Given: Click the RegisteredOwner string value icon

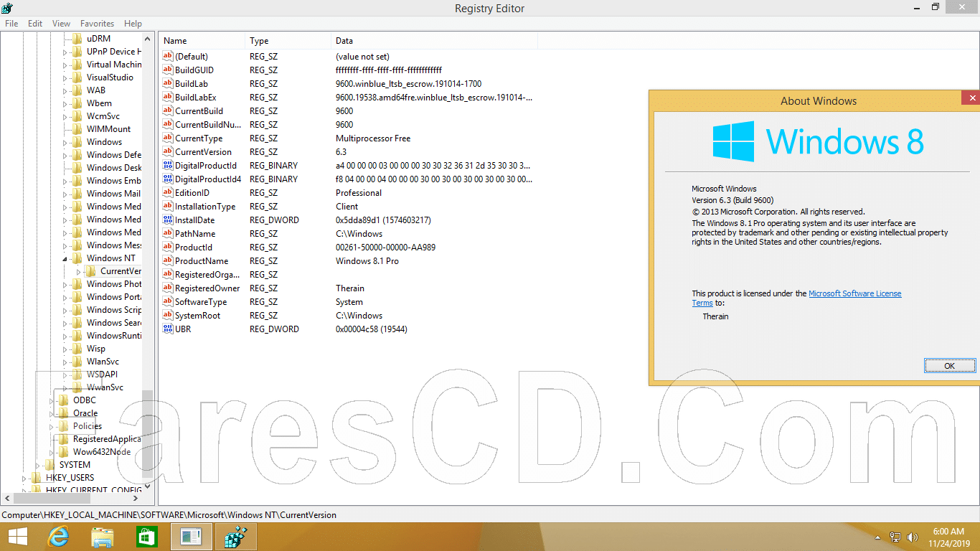Looking at the screenshot, I should tap(168, 288).
